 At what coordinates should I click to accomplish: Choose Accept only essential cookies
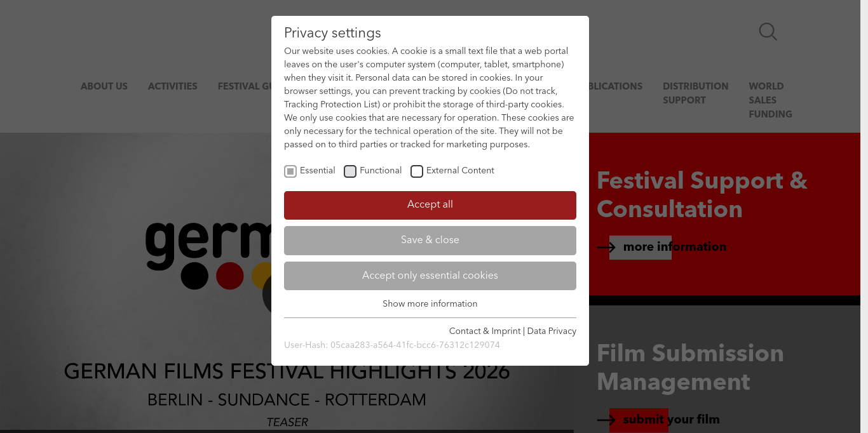click(x=430, y=276)
